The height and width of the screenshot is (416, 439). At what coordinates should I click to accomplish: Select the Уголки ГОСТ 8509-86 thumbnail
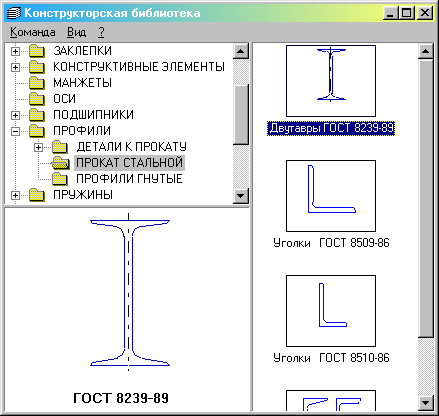(331, 196)
